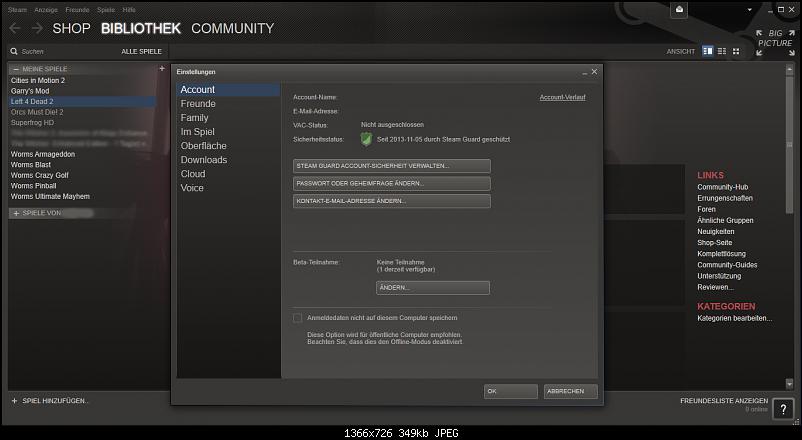Open the Account-Verlauf link
Viewport: 802px width, 440px height.
[x=562, y=97]
